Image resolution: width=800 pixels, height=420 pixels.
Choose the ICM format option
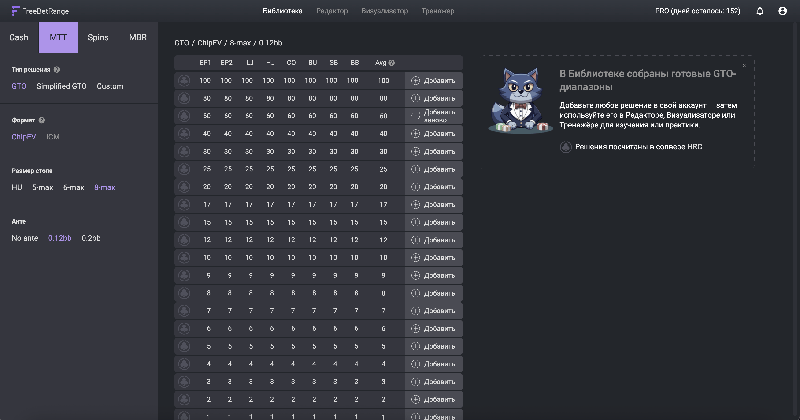53,136
